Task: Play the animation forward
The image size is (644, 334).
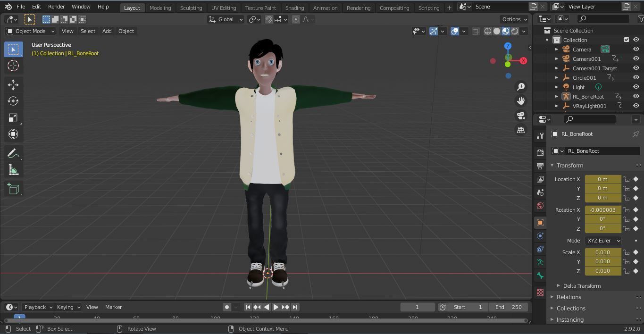Action: click(276, 307)
